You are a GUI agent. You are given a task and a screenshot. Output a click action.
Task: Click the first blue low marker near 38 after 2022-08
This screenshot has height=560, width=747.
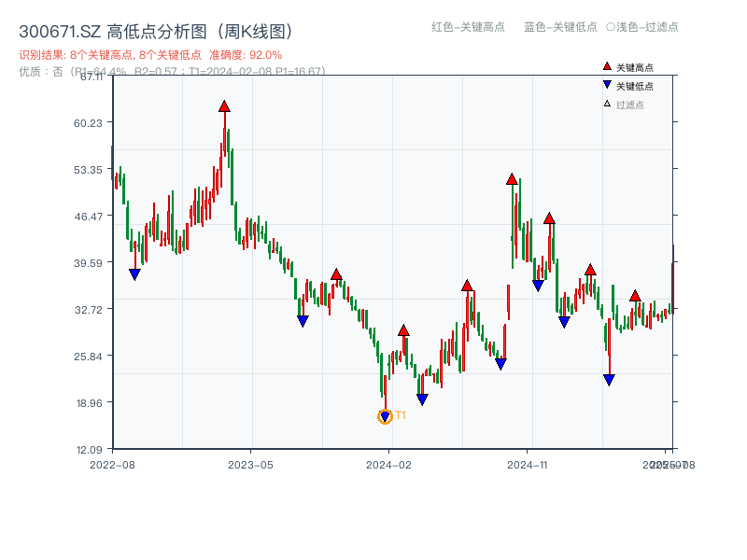point(134,274)
